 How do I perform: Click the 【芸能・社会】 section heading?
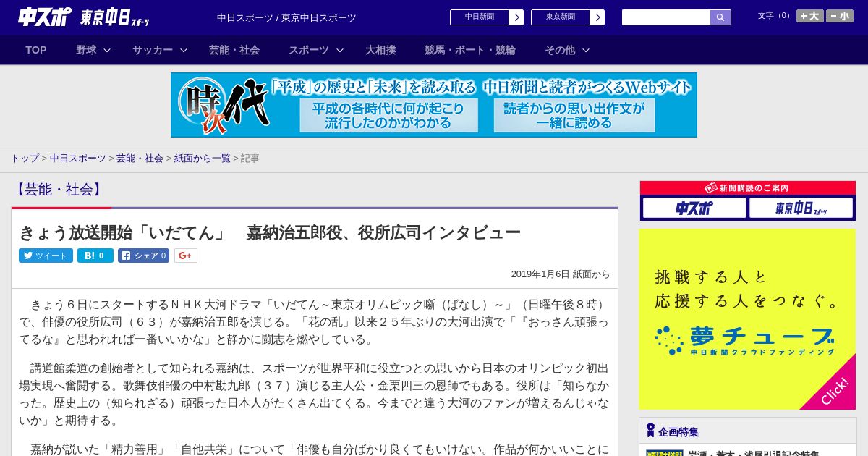point(59,190)
